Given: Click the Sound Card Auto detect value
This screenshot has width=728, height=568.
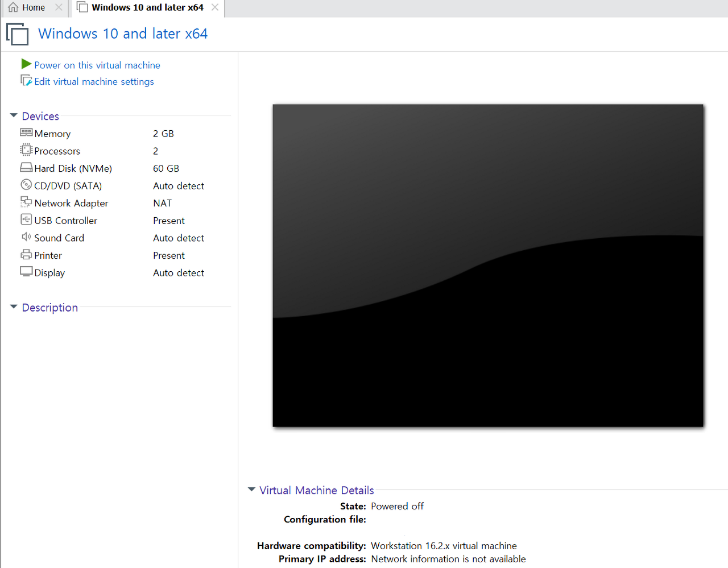Looking at the screenshot, I should click(x=179, y=238).
